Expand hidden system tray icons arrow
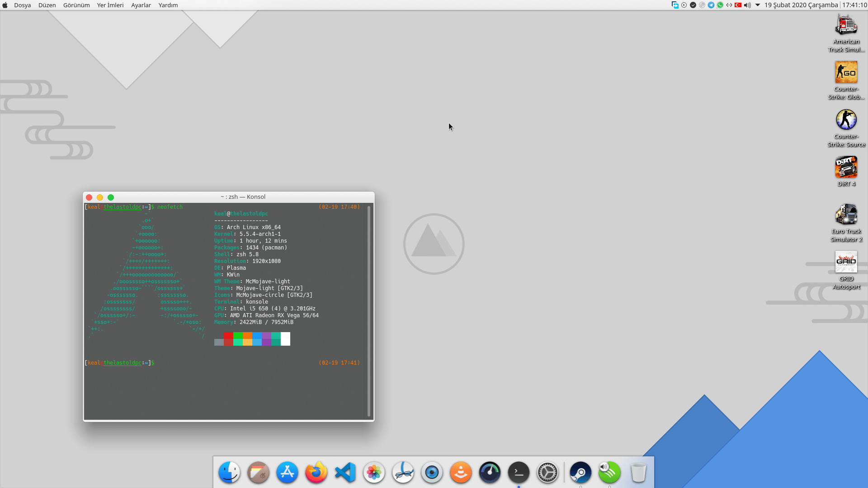This screenshot has width=868, height=488. (x=758, y=5)
